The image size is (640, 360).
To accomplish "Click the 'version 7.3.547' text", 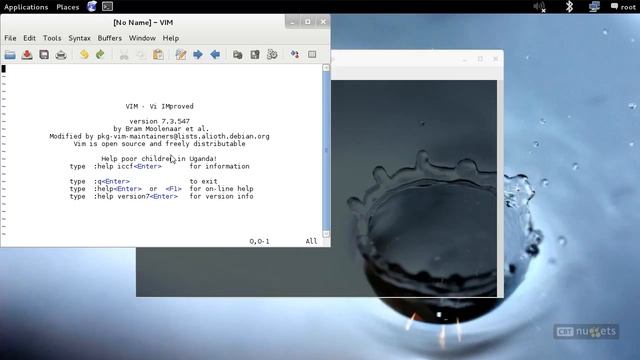I will pyautogui.click(x=160, y=121).
